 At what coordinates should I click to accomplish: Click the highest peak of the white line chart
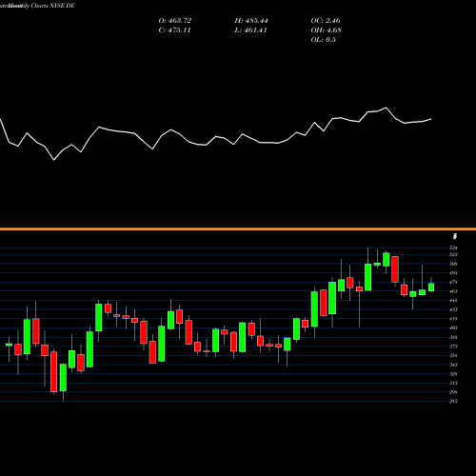(387, 108)
